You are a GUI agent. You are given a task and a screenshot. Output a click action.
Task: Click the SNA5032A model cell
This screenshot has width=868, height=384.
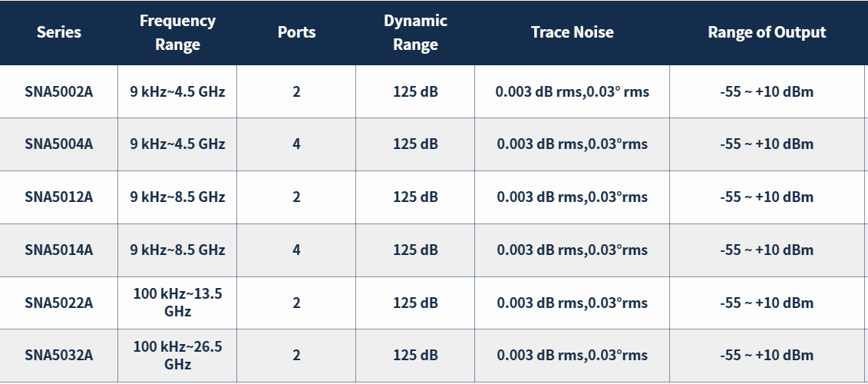coord(58,355)
